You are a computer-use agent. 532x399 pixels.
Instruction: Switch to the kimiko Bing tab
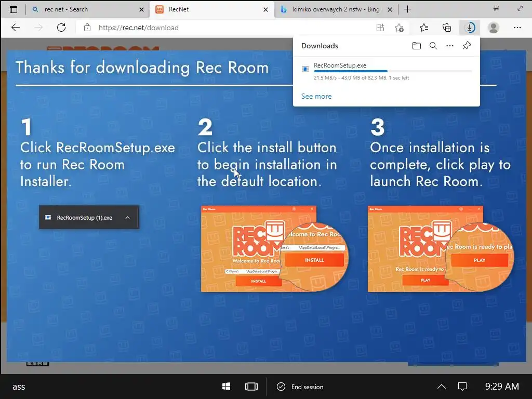click(336, 9)
